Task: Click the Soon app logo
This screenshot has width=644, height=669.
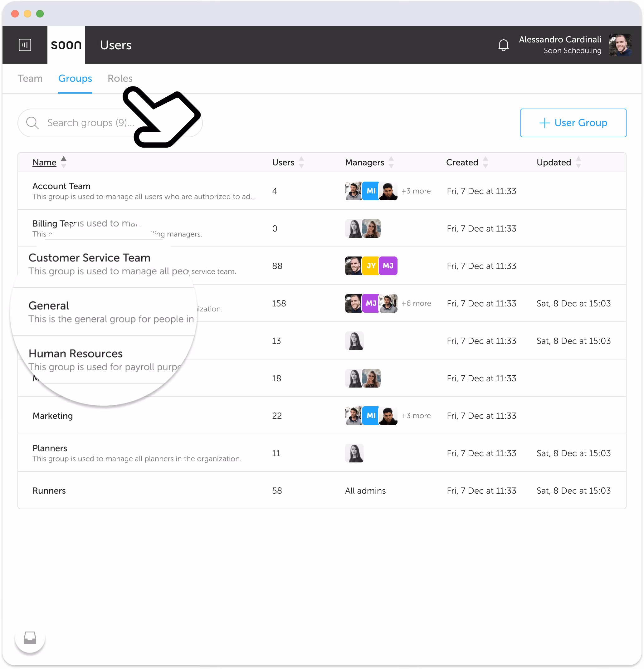Action: pyautogui.click(x=66, y=45)
